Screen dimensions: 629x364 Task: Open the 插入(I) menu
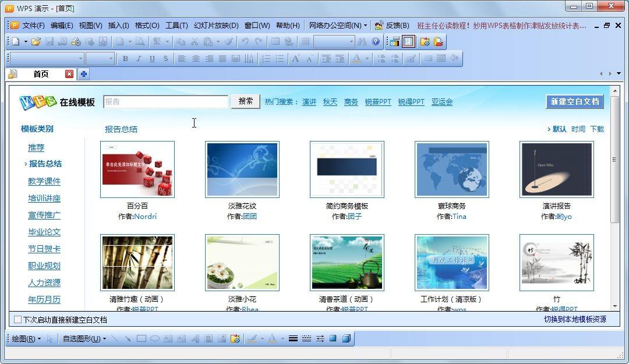(119, 25)
